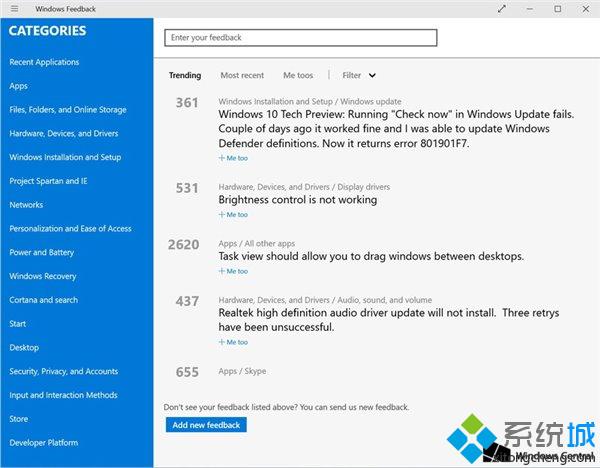Click Me too under Task view feedback

(x=233, y=271)
